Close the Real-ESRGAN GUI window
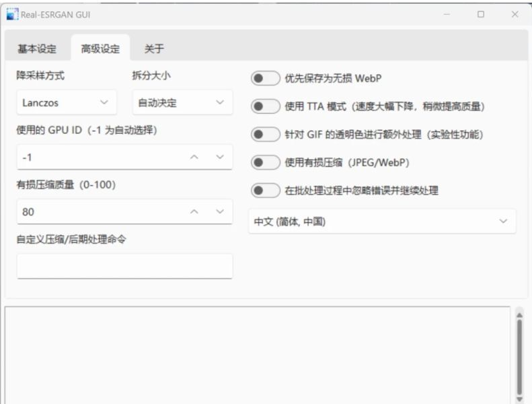Image resolution: width=532 pixels, height=404 pixels. point(515,14)
